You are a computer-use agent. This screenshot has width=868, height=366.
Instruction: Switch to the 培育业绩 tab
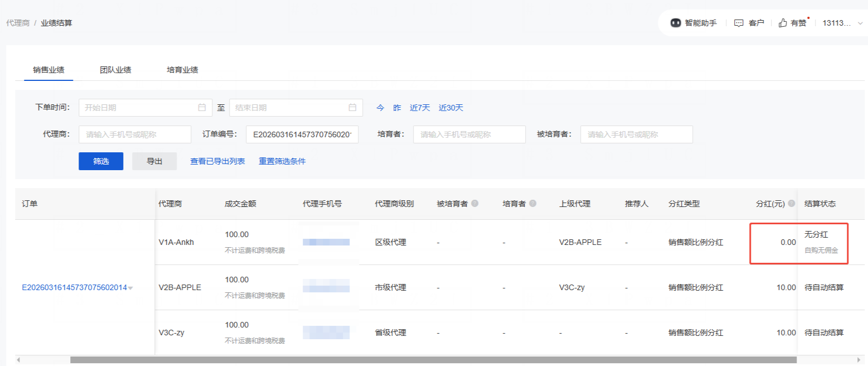tap(182, 70)
